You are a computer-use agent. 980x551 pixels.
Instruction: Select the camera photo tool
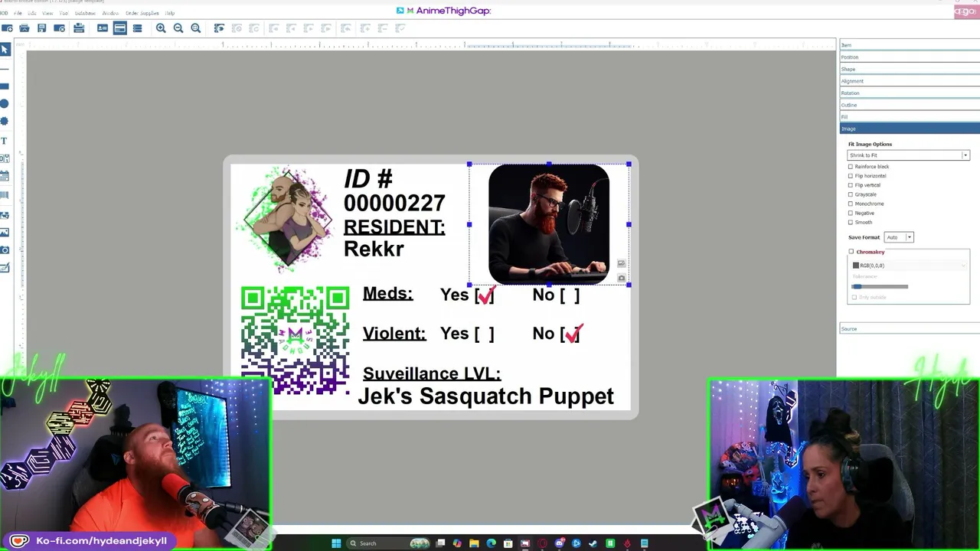pos(5,250)
